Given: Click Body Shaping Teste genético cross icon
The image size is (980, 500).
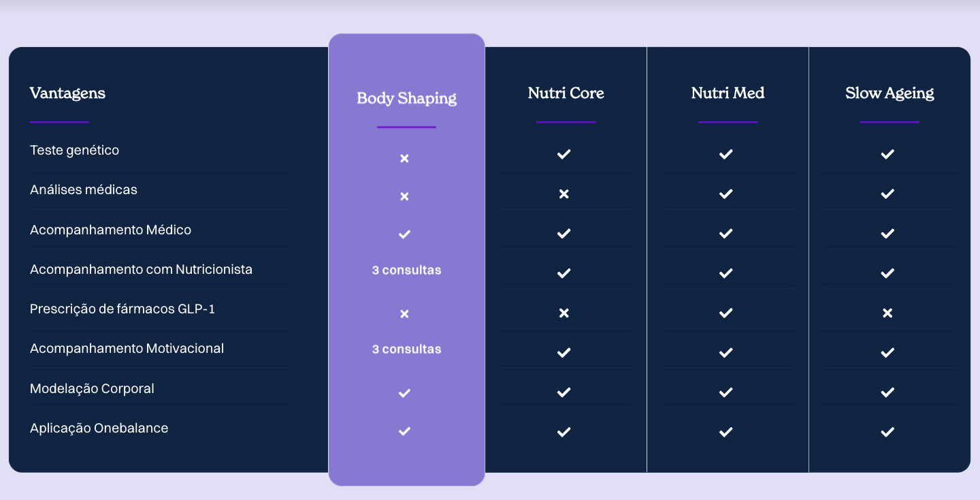Looking at the screenshot, I should click(x=404, y=158).
